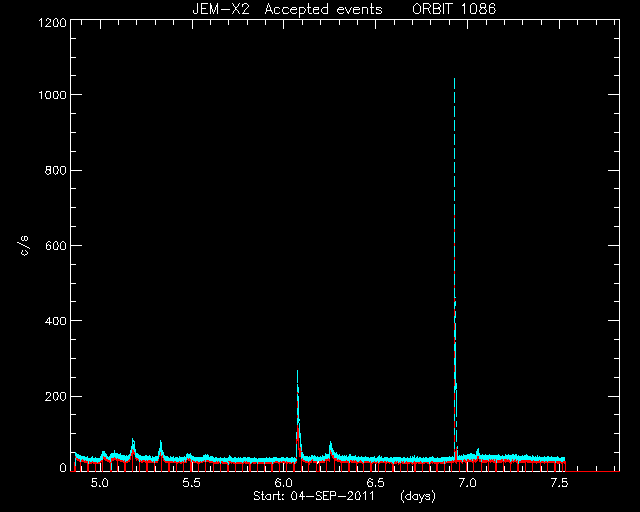The height and width of the screenshot is (512, 640).
Task: Click the '(days)' x-axis unit label
Action: [x=418, y=496]
